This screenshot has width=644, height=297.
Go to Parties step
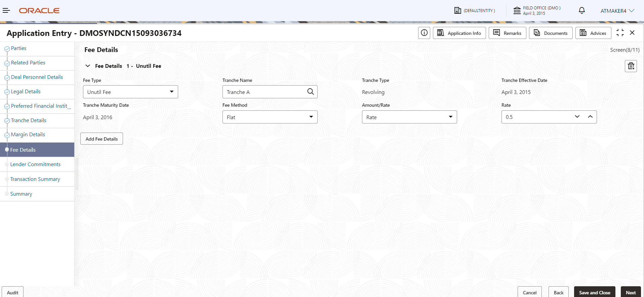click(18, 48)
